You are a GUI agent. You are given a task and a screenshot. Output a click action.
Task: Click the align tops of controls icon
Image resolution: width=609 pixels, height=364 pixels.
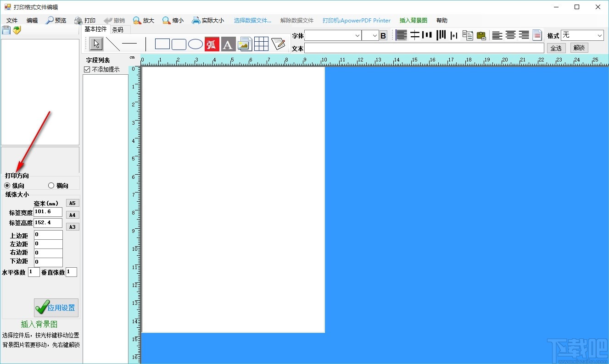coord(428,35)
